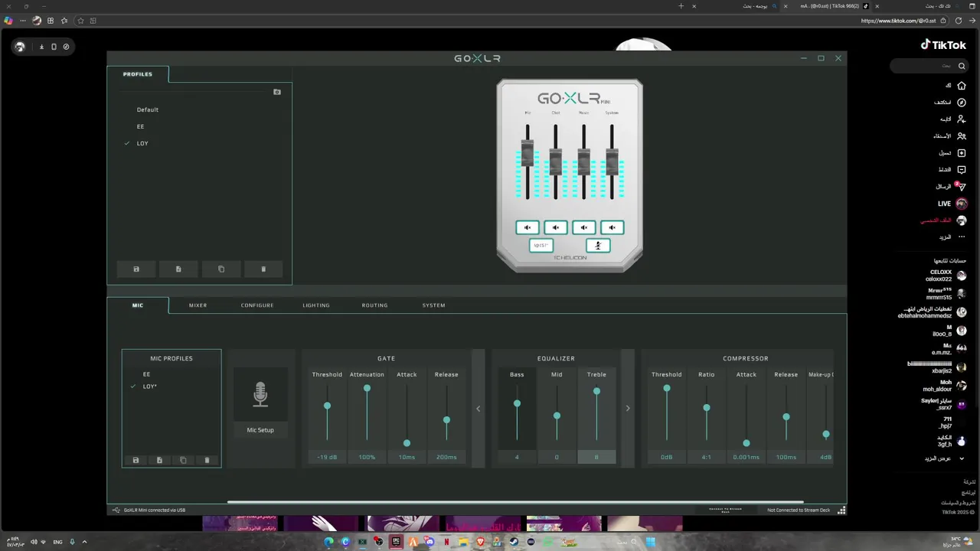The width and height of the screenshot is (980, 551).
Task: Click the Gate Release 200ms value field
Action: [x=446, y=457]
